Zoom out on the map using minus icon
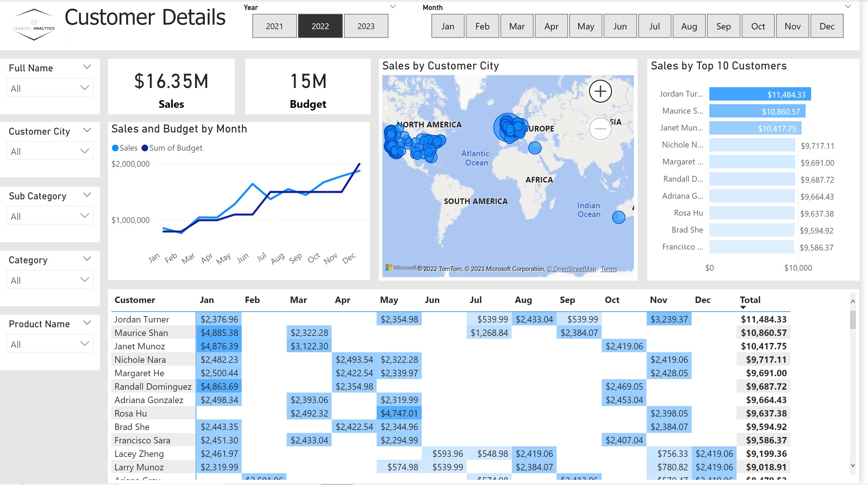Image resolution: width=868 pixels, height=485 pixels. [600, 129]
